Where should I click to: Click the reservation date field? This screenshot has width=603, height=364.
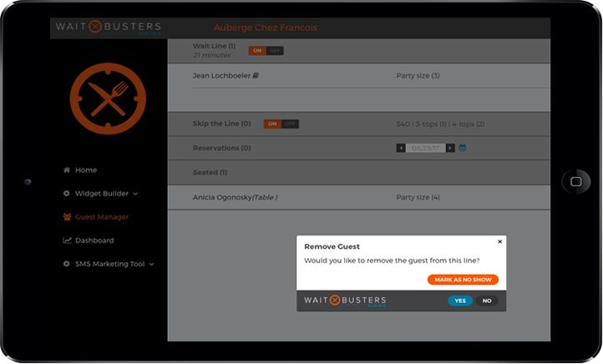426,148
